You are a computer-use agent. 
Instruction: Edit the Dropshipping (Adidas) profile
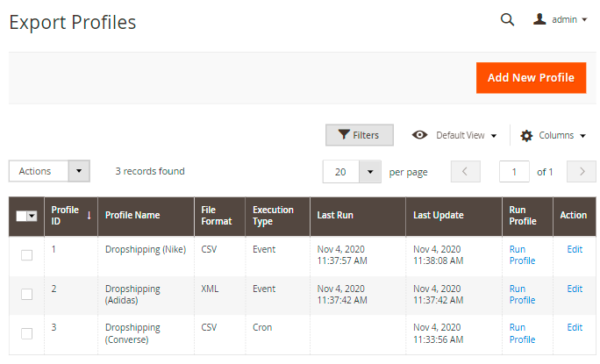point(575,289)
